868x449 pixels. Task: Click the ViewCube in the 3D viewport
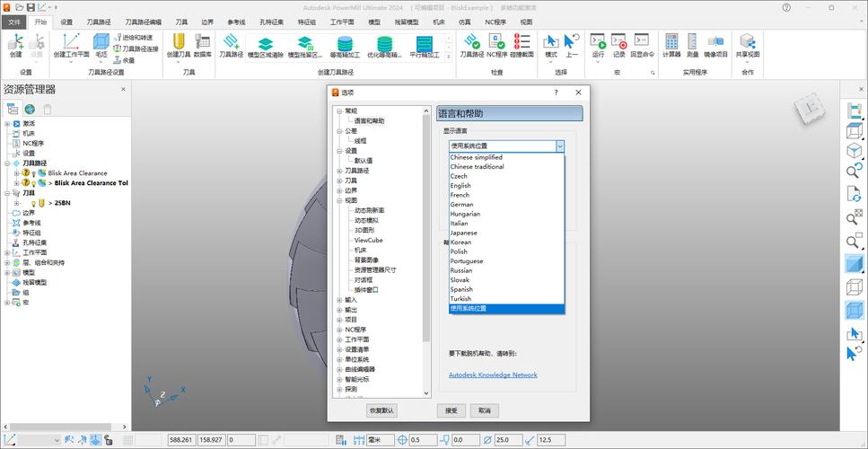[809, 108]
